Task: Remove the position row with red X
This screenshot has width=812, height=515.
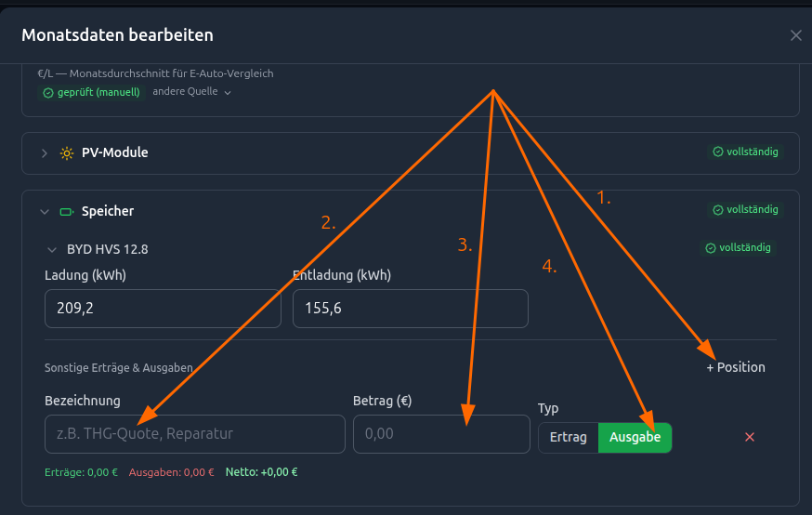Action: coord(750,437)
